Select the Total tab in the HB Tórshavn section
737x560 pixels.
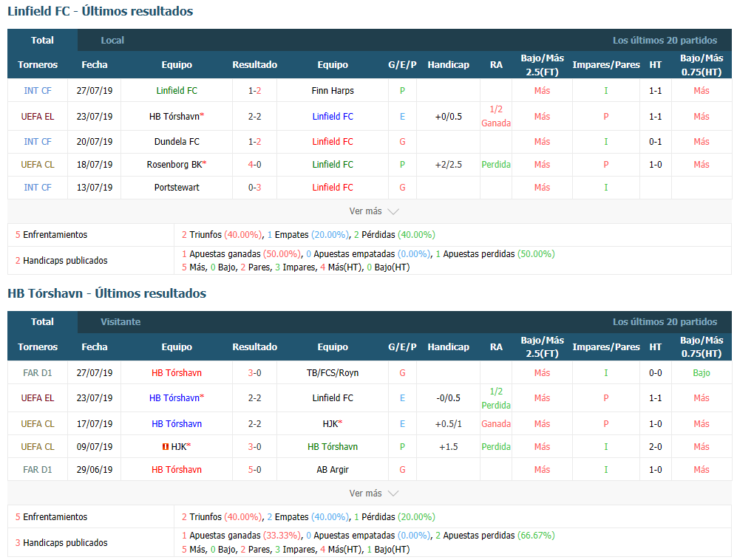(x=42, y=322)
